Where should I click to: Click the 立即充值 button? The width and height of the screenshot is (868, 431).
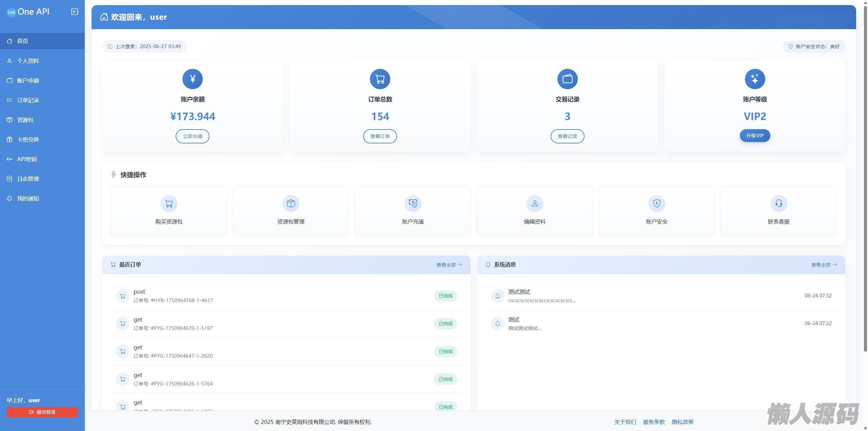tap(193, 136)
